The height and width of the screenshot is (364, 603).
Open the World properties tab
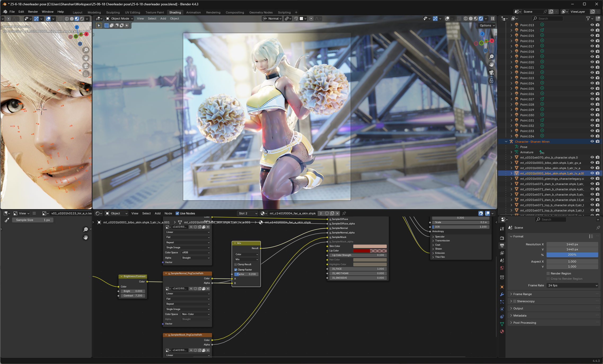click(x=502, y=268)
